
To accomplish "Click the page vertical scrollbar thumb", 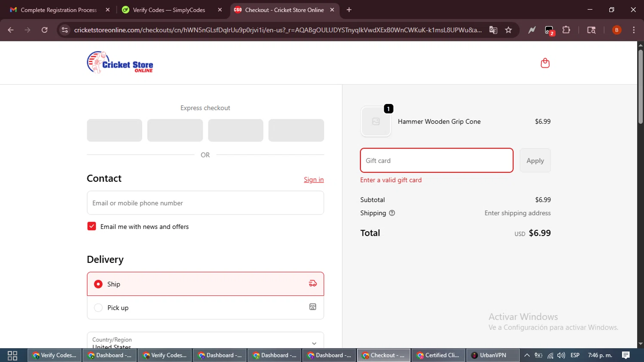I will click(x=640, y=87).
